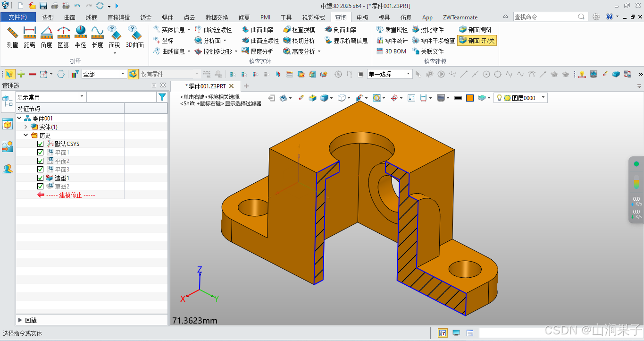Toggle the 草图2 checkbox

(40, 187)
